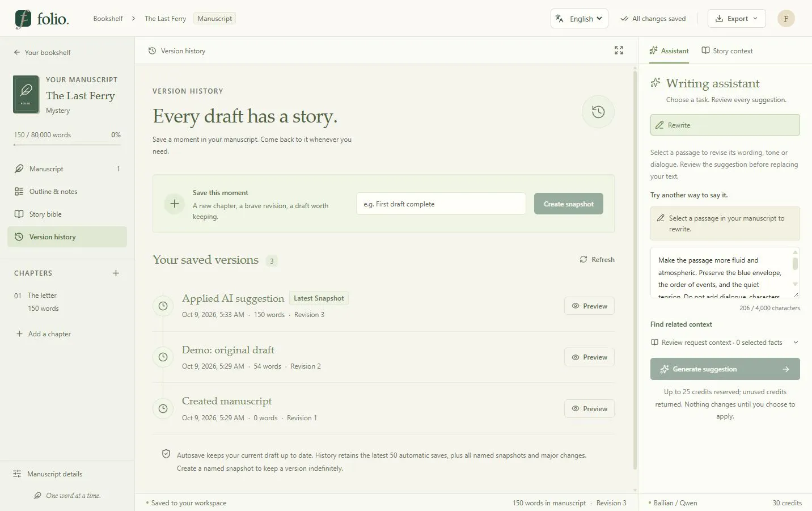Click the folio logo icon
Image resolution: width=812 pixels, height=511 pixels.
(23, 19)
